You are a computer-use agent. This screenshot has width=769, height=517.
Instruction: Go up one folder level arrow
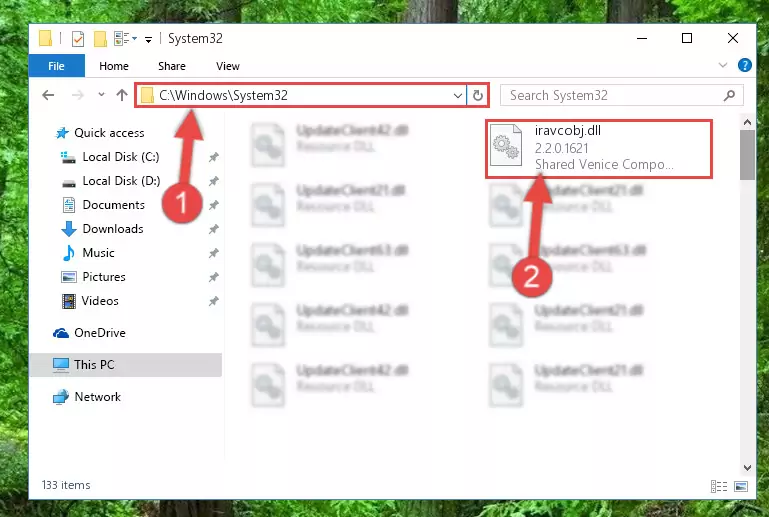pyautogui.click(x=122, y=95)
